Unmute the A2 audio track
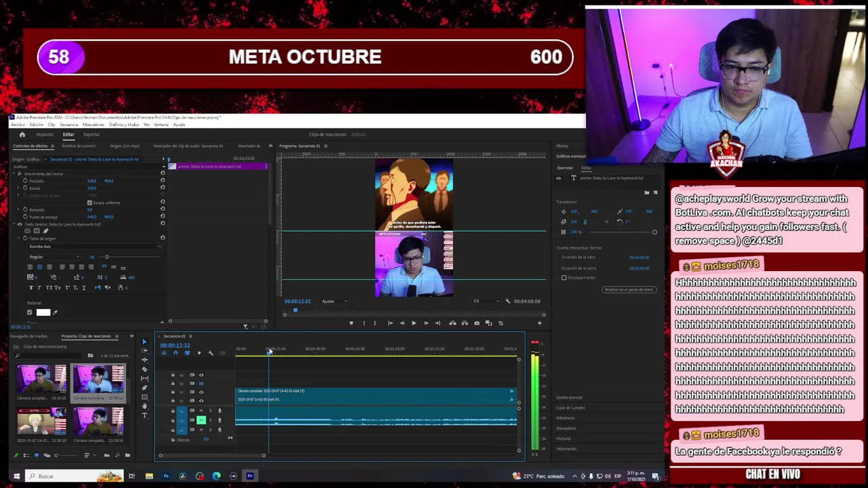 pyautogui.click(x=201, y=420)
